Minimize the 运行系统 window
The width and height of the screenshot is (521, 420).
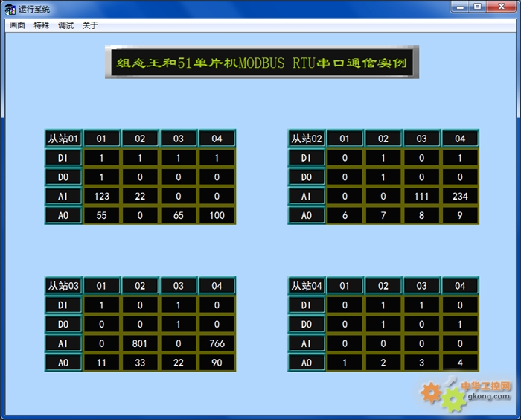click(460, 7)
